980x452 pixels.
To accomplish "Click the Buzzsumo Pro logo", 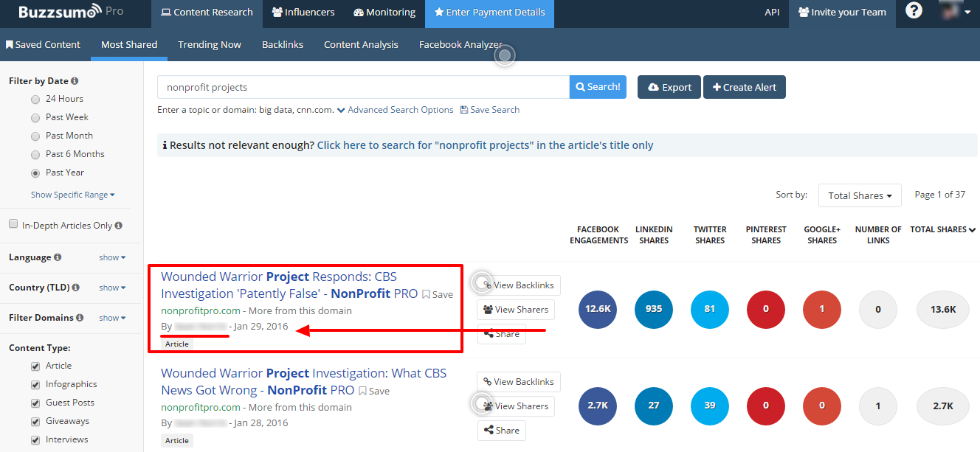I will [71, 13].
